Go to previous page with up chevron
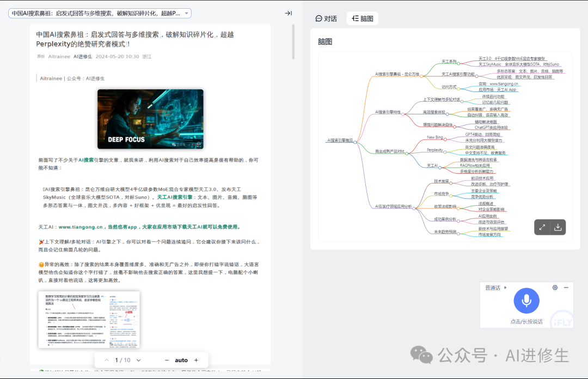This screenshot has height=379, width=588. pyautogui.click(x=107, y=360)
